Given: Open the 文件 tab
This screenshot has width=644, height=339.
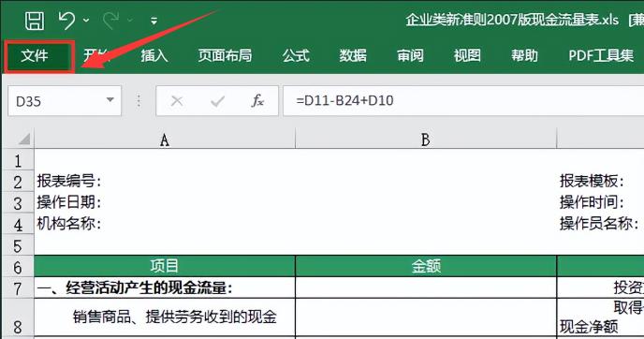Looking at the screenshot, I should pyautogui.click(x=35, y=55).
